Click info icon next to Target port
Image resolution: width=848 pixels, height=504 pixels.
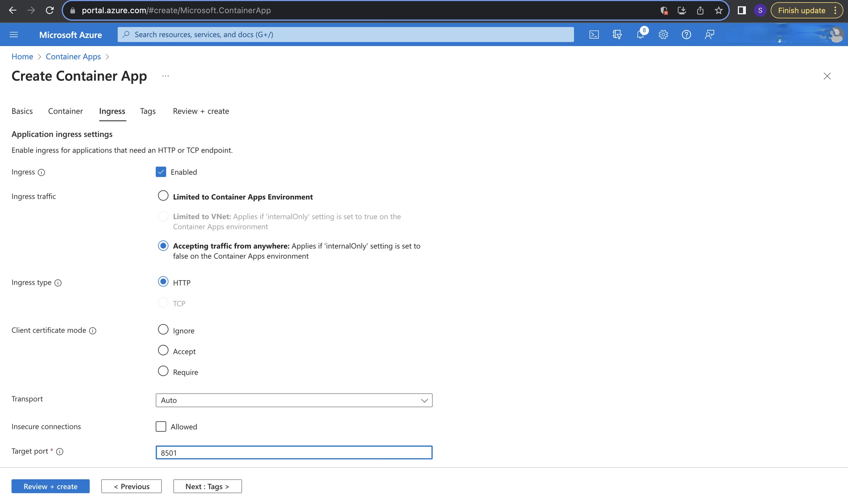tap(60, 452)
